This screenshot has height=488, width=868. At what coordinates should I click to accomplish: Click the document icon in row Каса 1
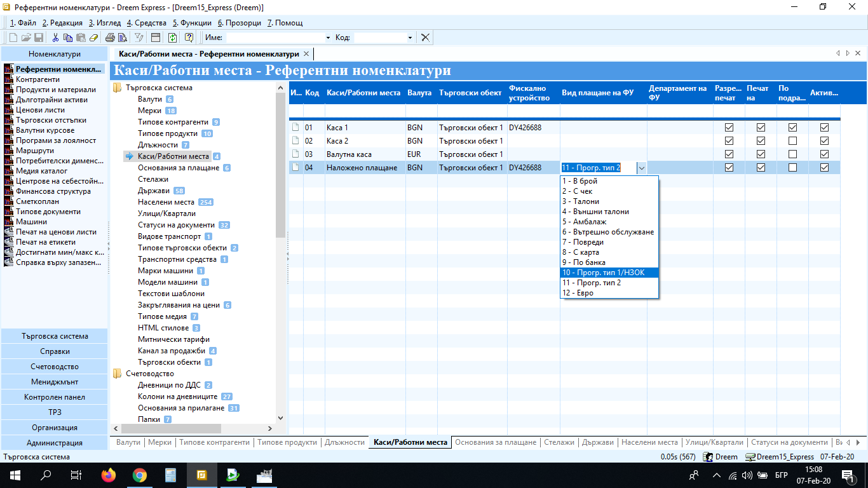295,127
